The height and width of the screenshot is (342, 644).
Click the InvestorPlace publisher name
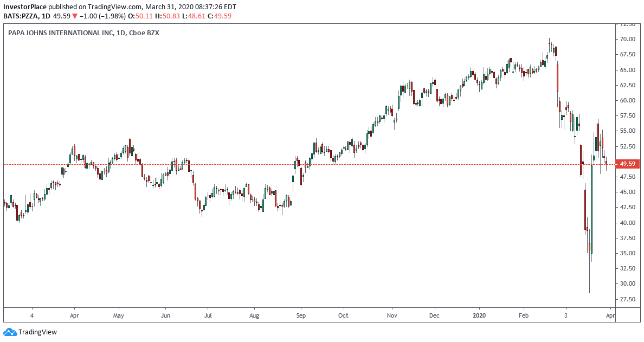pyautogui.click(x=25, y=7)
